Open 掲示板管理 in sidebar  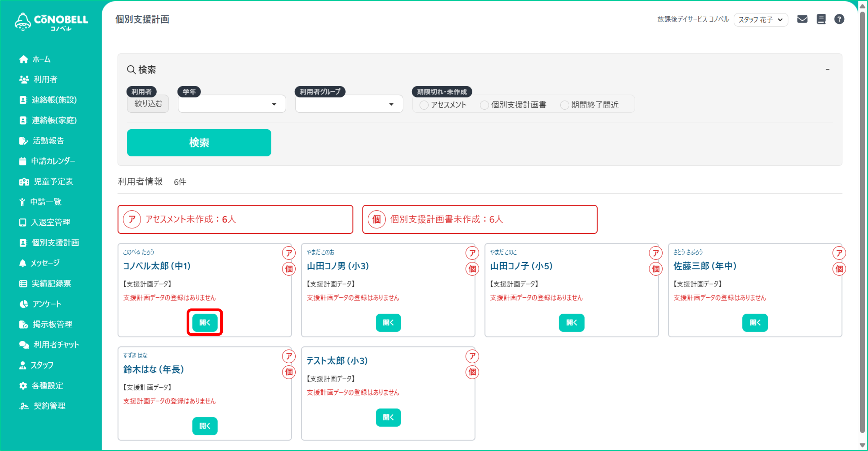pyautogui.click(x=46, y=324)
